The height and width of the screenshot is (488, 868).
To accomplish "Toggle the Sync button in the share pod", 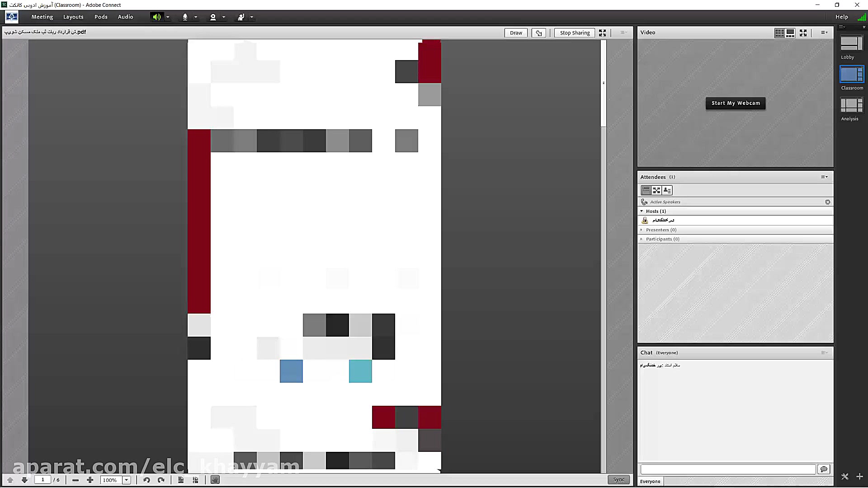I will pyautogui.click(x=618, y=479).
